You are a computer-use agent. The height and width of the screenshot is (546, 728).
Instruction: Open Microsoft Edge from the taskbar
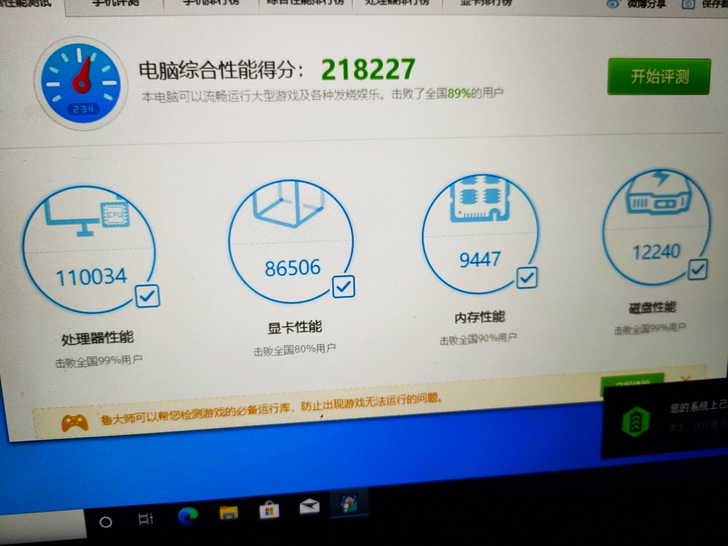click(188, 516)
